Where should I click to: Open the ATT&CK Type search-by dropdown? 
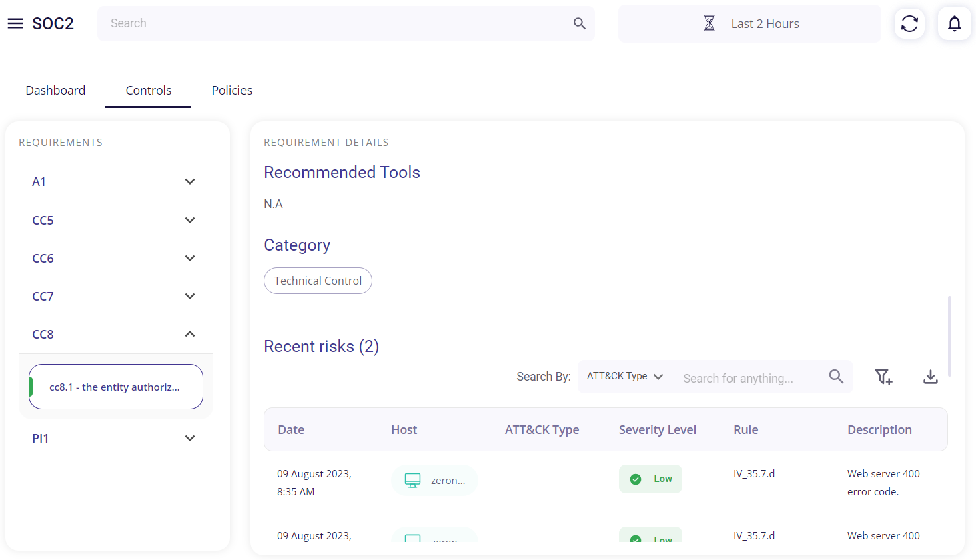tap(625, 377)
